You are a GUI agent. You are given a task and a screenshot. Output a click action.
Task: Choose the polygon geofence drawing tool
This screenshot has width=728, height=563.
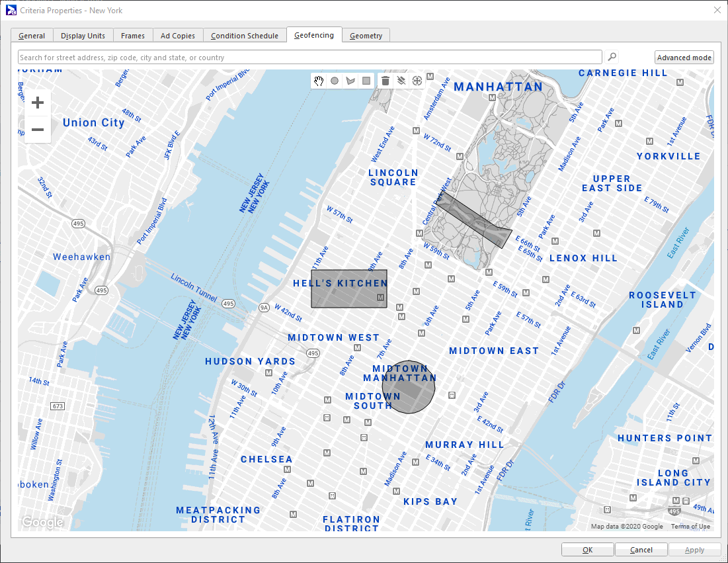coord(350,81)
